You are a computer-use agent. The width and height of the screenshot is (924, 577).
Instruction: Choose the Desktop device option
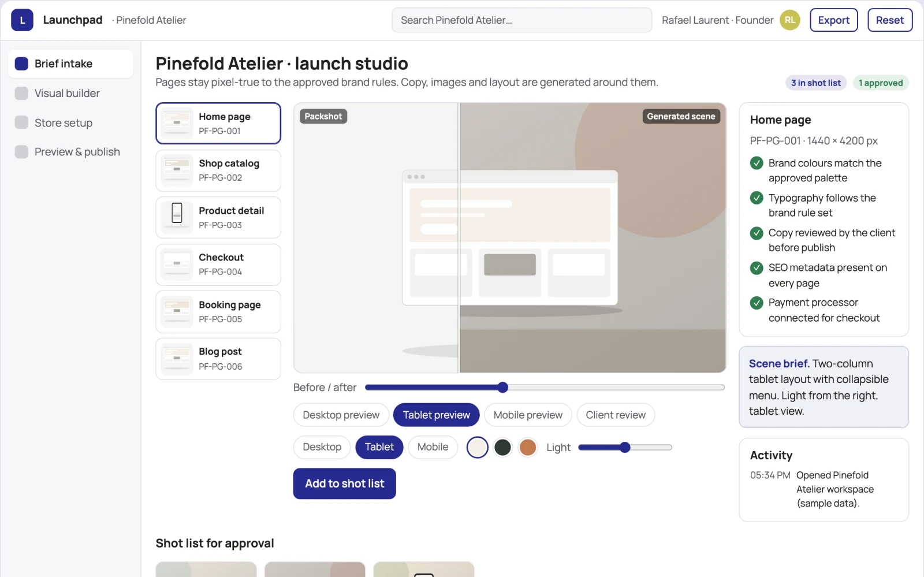click(x=322, y=447)
